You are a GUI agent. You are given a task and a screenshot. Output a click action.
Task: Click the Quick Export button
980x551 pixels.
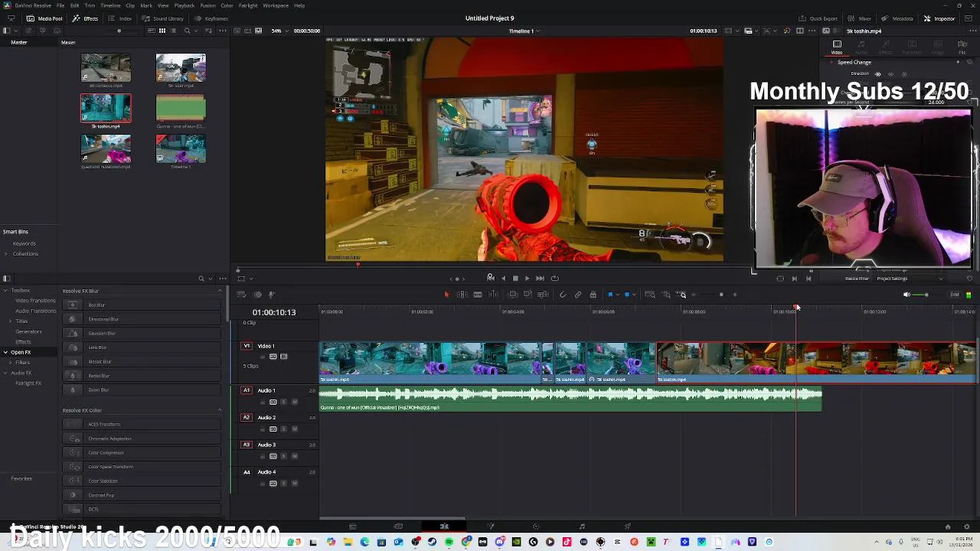pos(818,18)
